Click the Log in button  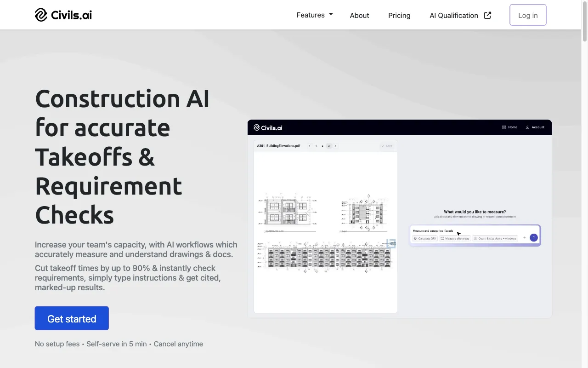click(528, 15)
